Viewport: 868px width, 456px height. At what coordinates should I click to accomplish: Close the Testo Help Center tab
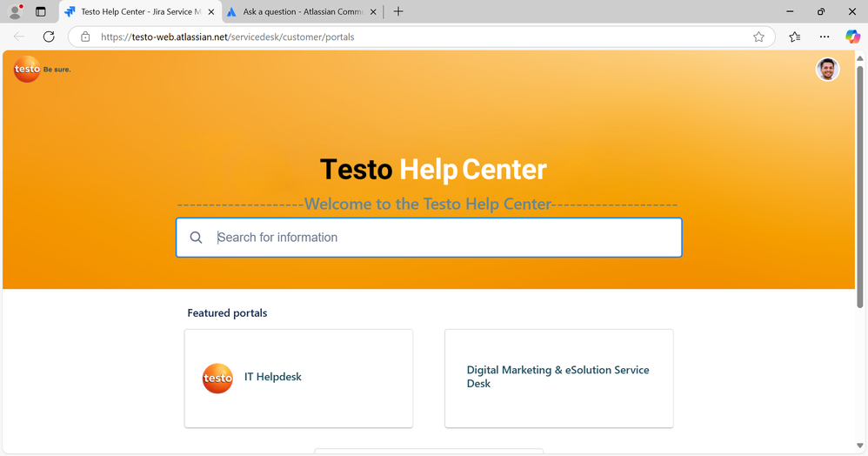click(210, 11)
